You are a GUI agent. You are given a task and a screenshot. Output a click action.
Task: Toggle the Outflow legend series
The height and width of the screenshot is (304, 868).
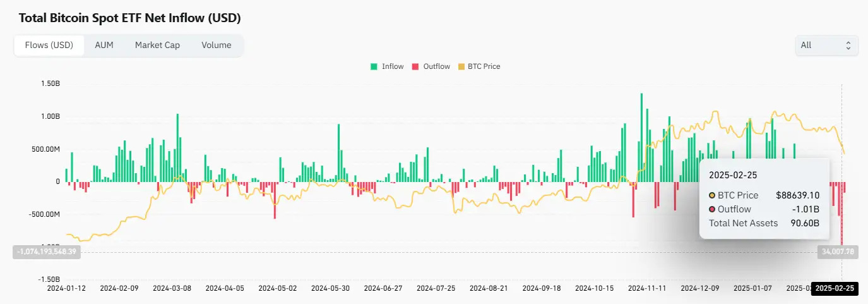click(x=431, y=66)
